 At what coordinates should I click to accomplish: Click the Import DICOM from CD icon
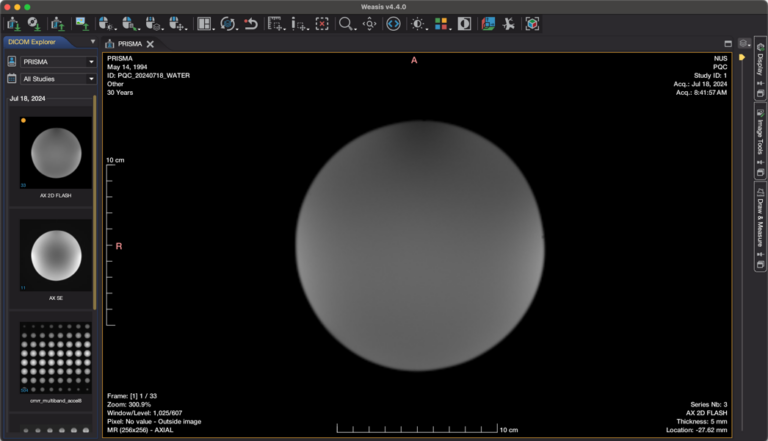pyautogui.click(x=33, y=23)
